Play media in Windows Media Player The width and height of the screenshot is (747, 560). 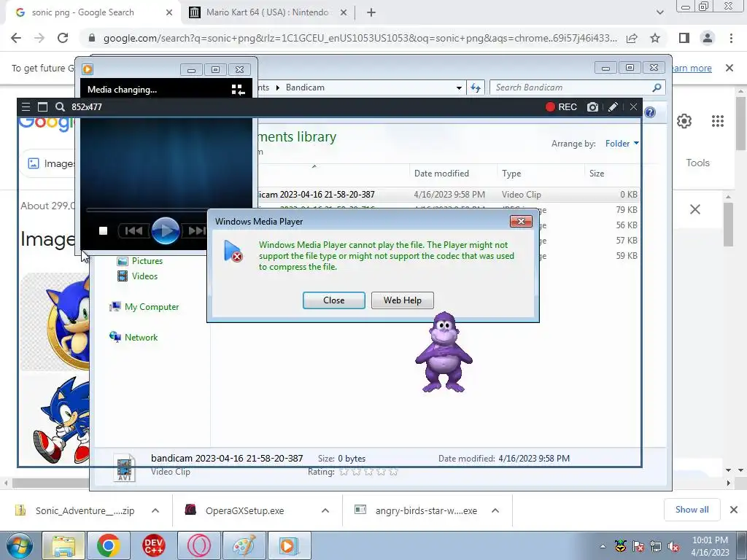166,230
